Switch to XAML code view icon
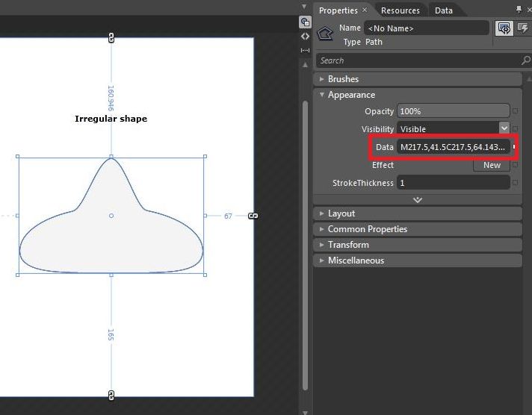The height and width of the screenshot is (415, 532). (x=305, y=37)
